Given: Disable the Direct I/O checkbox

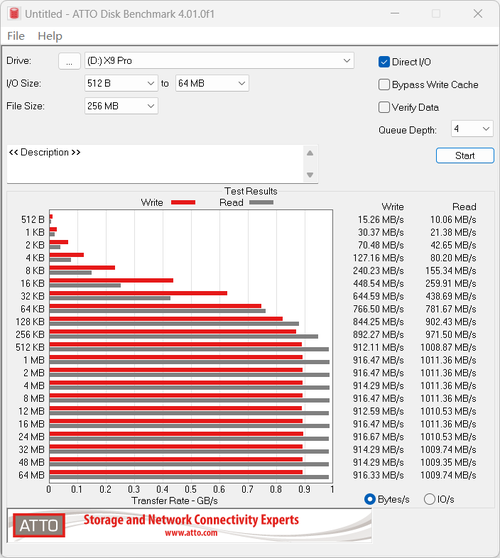Looking at the screenshot, I should [384, 62].
